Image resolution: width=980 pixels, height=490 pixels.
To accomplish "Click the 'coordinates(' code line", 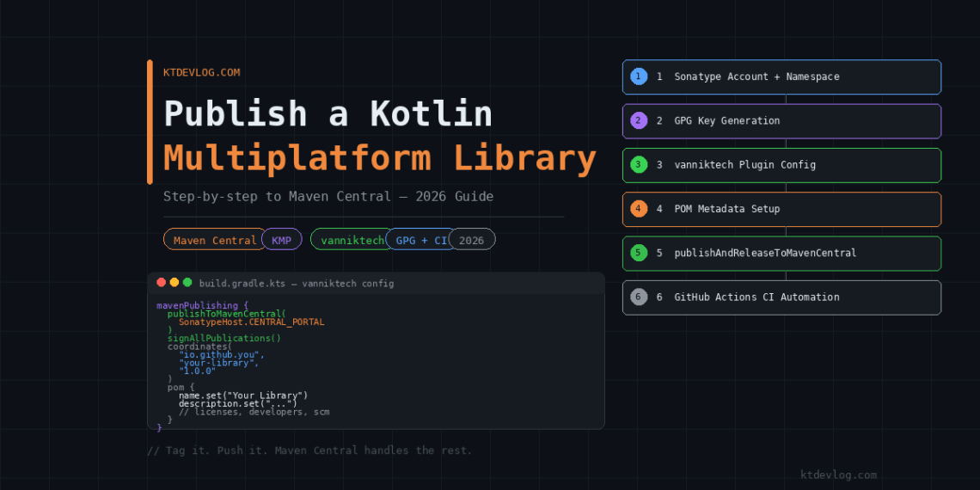I will click(x=199, y=346).
